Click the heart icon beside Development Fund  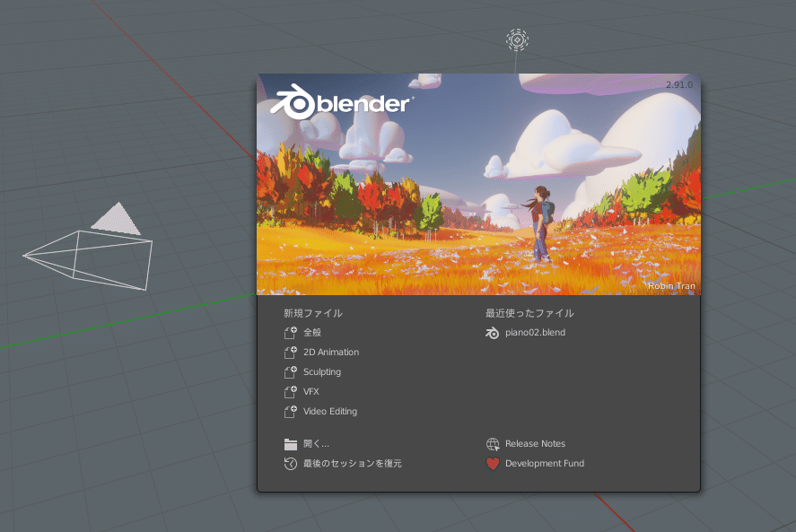493,464
